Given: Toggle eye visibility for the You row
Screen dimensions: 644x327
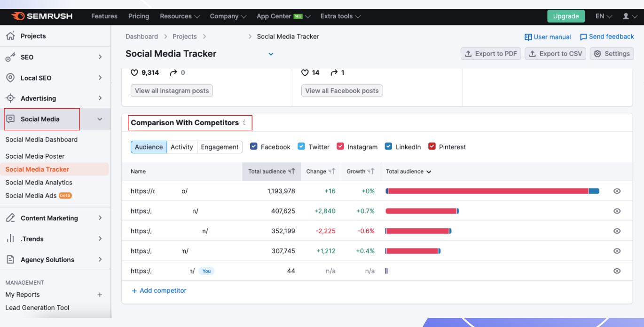Looking at the screenshot, I should pos(617,271).
